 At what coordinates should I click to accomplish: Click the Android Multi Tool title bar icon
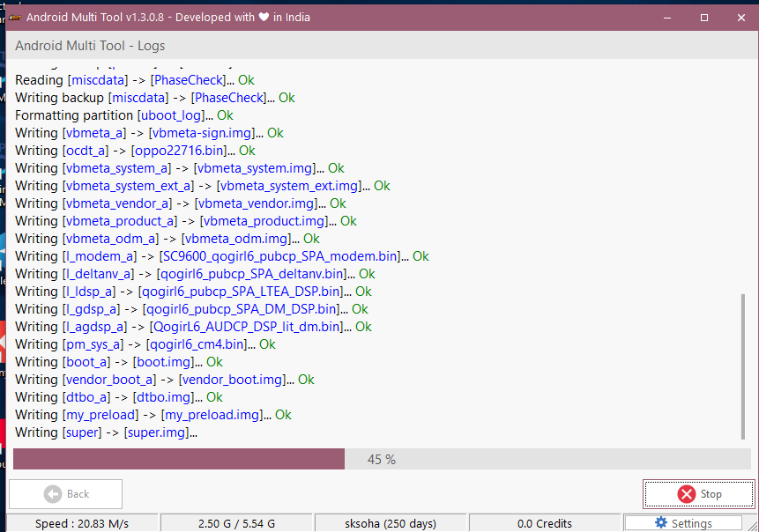(x=15, y=17)
